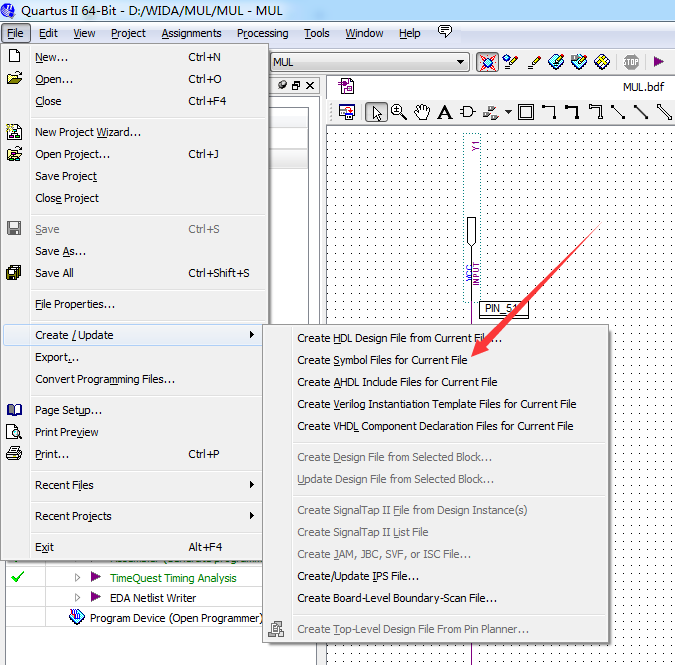
Task: Expand EDA Netlist Writer tree node
Action: point(77,597)
